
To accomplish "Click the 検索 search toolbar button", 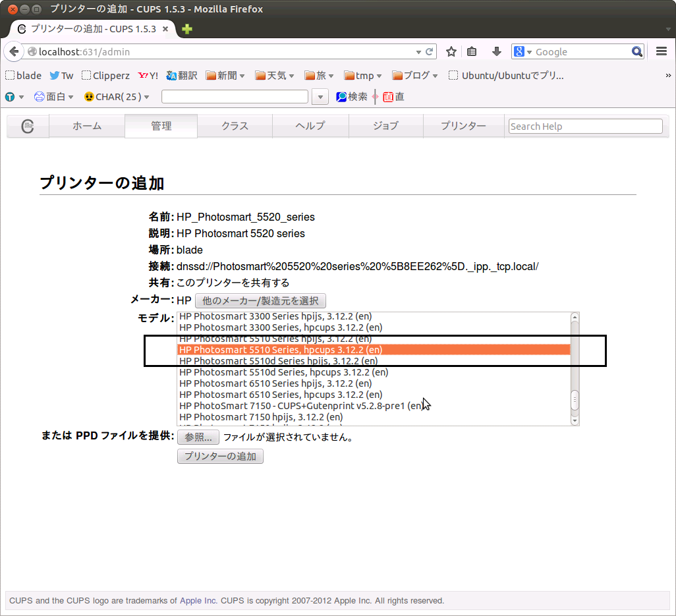I will coord(352,97).
